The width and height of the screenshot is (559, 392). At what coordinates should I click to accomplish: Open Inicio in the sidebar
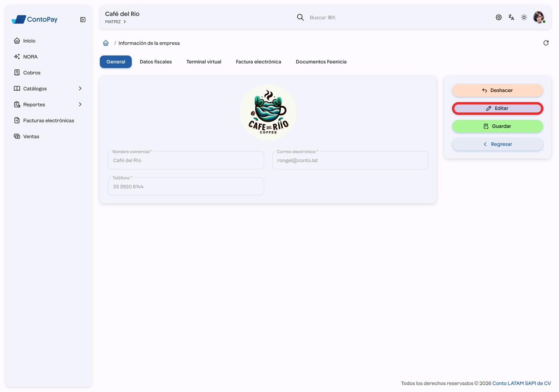(48, 41)
